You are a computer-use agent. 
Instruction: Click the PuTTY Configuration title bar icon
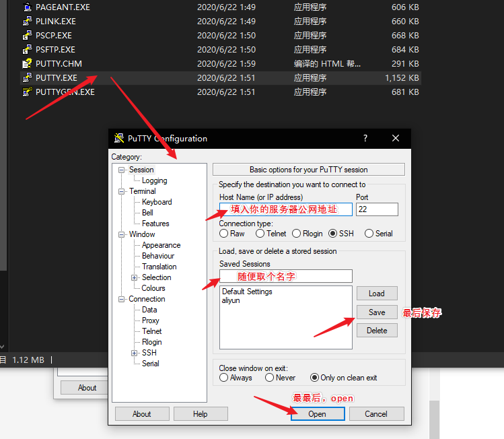coord(119,138)
